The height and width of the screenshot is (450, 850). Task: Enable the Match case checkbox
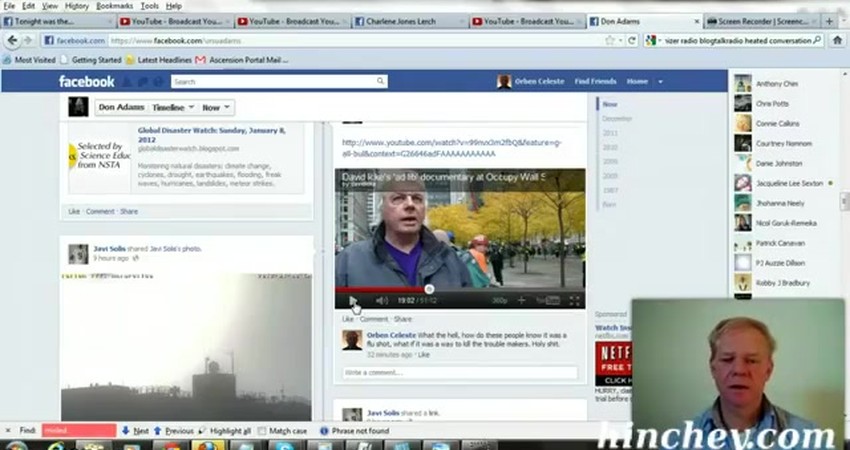coord(263,431)
